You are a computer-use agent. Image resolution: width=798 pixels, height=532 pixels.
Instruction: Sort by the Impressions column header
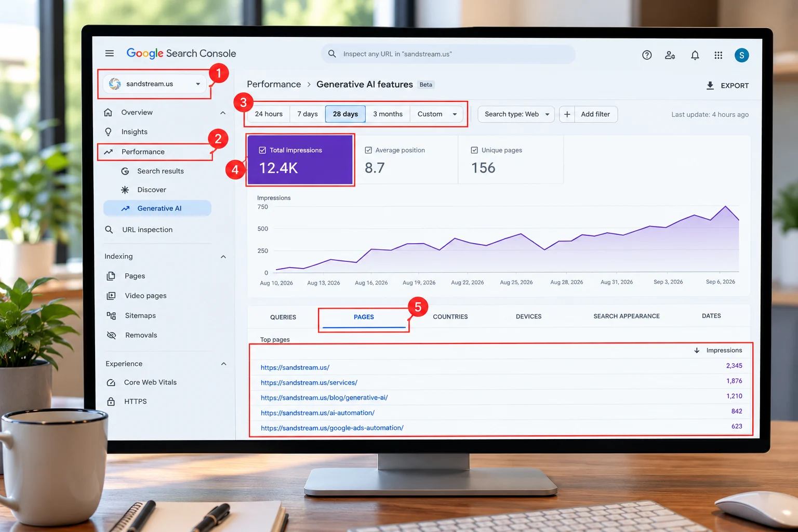click(719, 350)
